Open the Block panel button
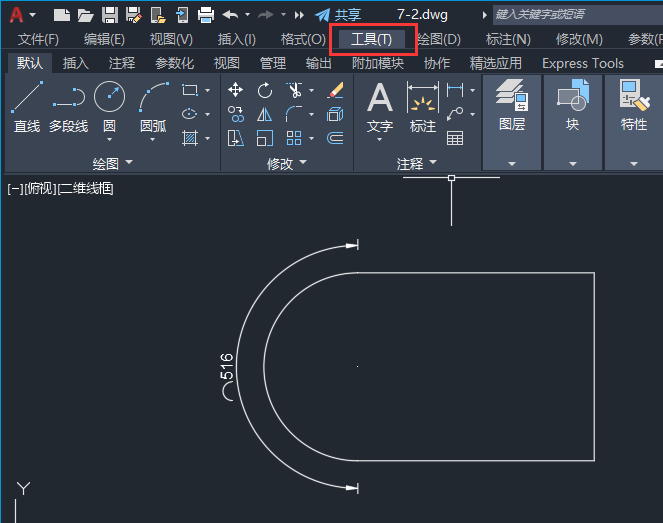Image resolution: width=663 pixels, height=523 pixels. [573, 122]
